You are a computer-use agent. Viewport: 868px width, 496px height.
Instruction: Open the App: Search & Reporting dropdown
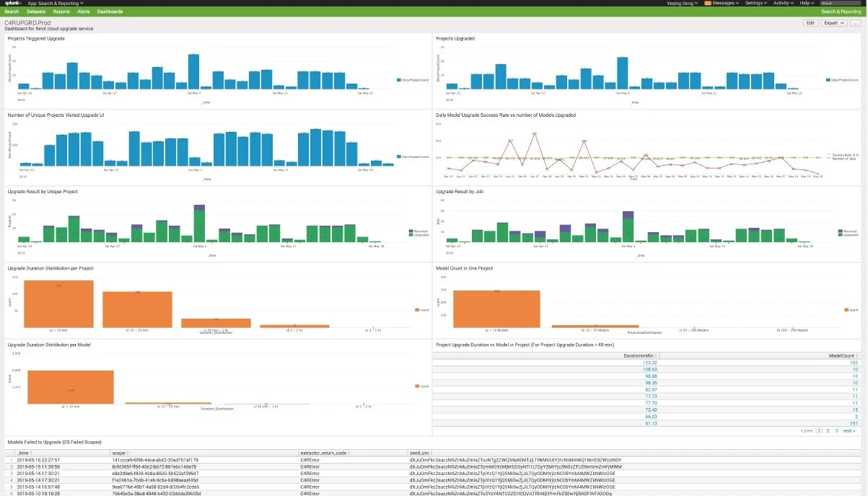(x=56, y=3)
